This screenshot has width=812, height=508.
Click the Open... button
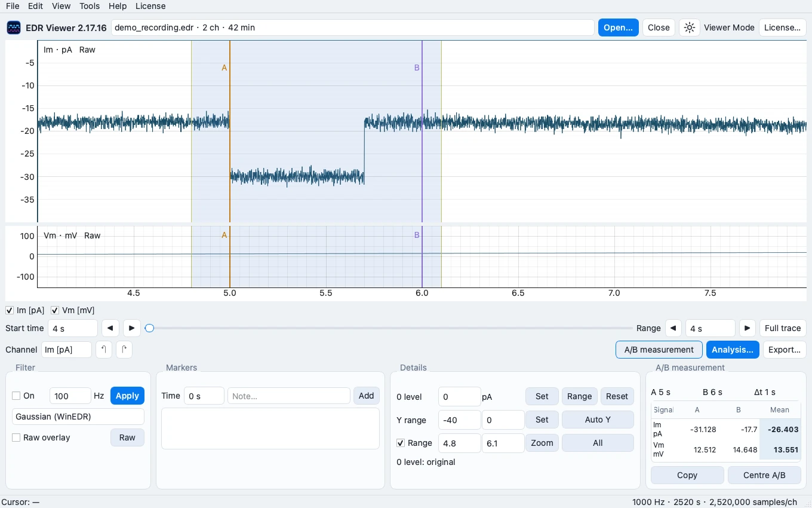618,27
